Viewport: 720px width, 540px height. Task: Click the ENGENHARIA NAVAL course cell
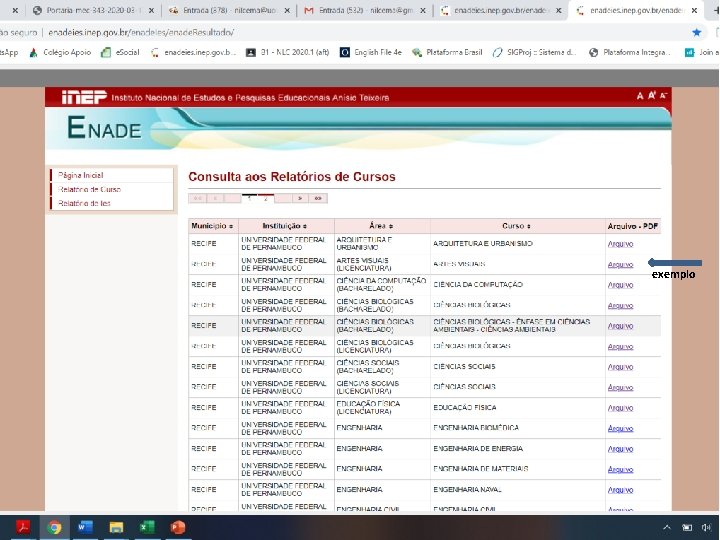point(518,489)
